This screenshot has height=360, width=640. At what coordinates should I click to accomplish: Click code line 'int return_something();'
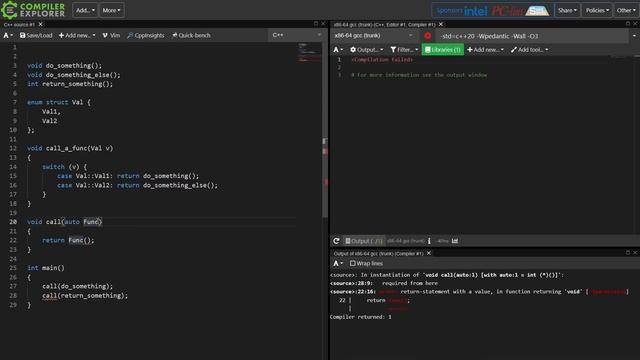click(70, 84)
